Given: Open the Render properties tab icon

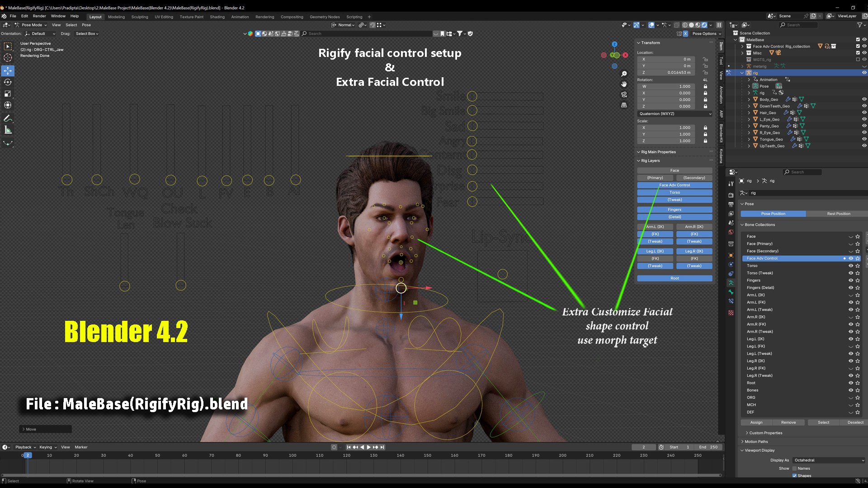Looking at the screenshot, I should pyautogui.click(x=731, y=195).
